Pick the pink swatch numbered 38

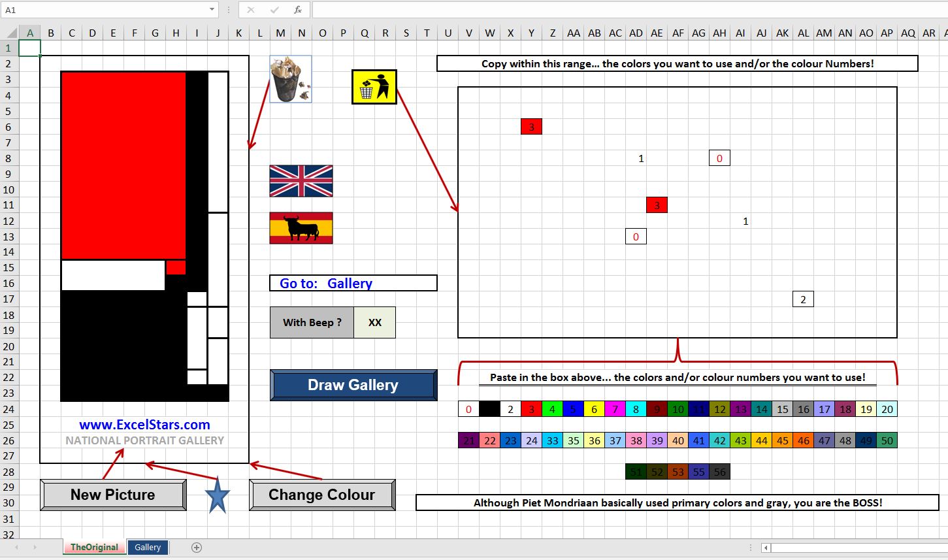point(636,440)
